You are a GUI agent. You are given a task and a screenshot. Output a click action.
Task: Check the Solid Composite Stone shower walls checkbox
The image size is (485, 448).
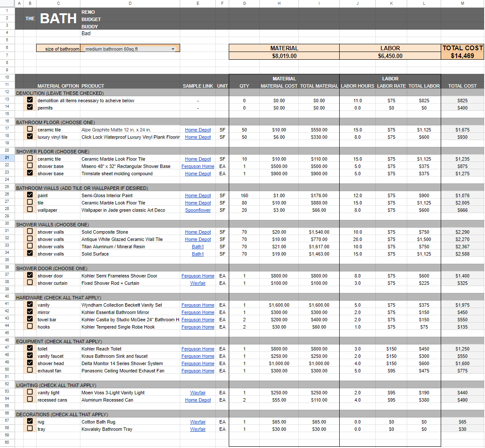(x=30, y=231)
